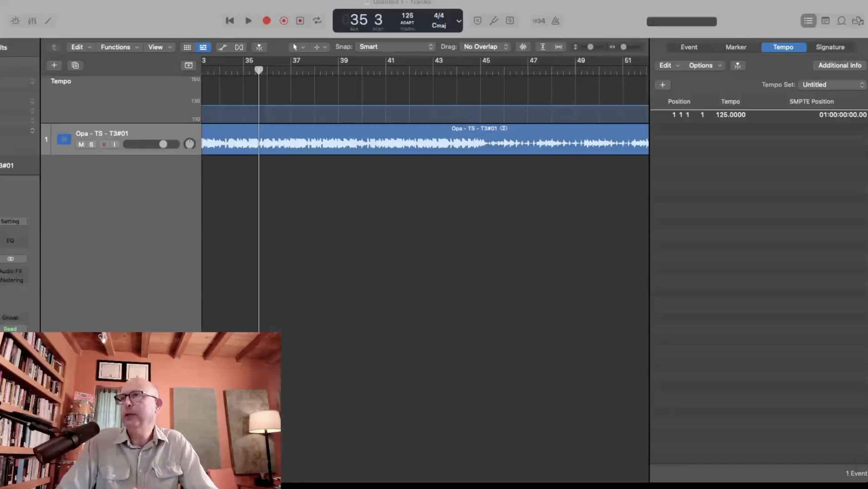Adjust the track 1 volume slider
Image resolution: width=868 pixels, height=489 pixels.
(x=163, y=144)
